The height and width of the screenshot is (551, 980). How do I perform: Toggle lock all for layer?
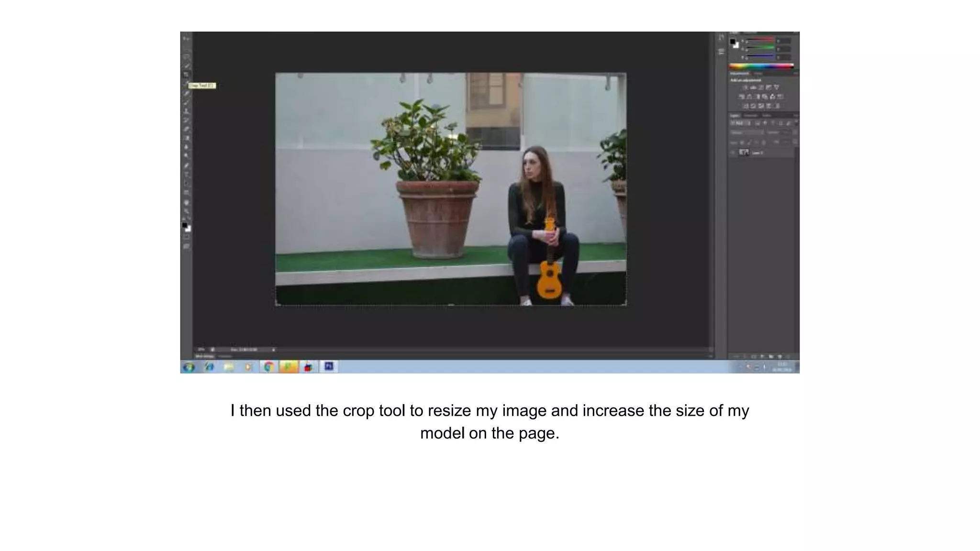(x=763, y=143)
